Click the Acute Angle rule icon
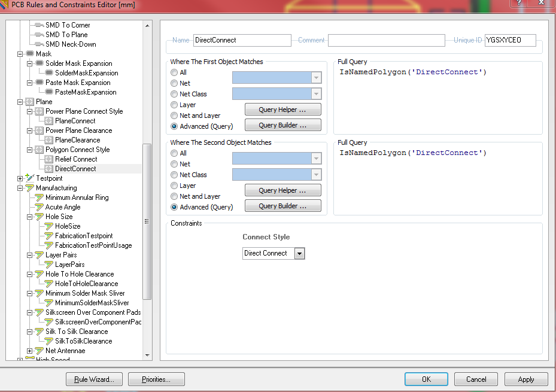556x392 pixels. 40,207
